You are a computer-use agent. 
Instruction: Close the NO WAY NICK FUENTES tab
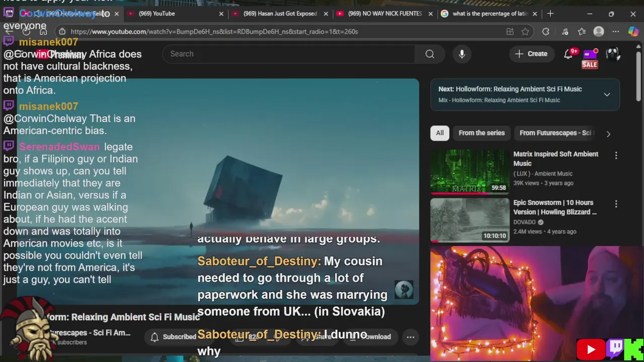click(x=430, y=14)
